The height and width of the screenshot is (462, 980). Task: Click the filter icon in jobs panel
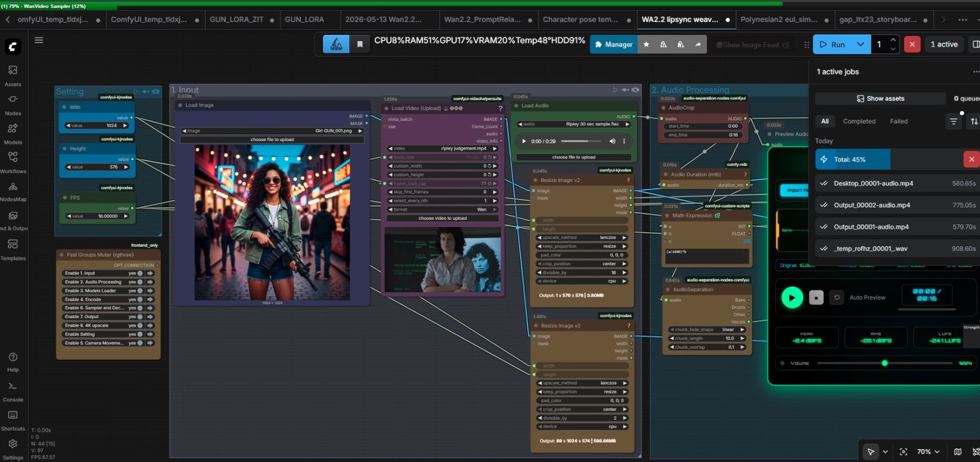pyautogui.click(x=954, y=121)
